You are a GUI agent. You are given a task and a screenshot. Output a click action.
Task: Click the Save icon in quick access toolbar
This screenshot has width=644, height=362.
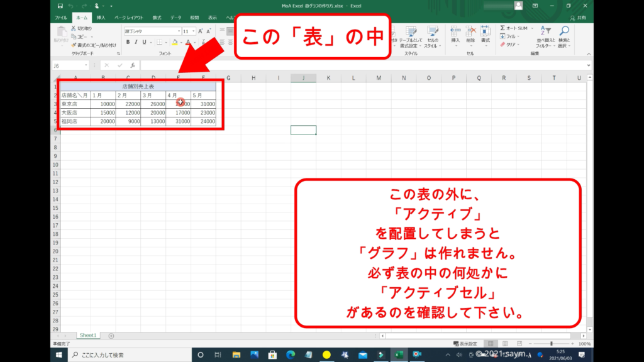click(x=60, y=6)
